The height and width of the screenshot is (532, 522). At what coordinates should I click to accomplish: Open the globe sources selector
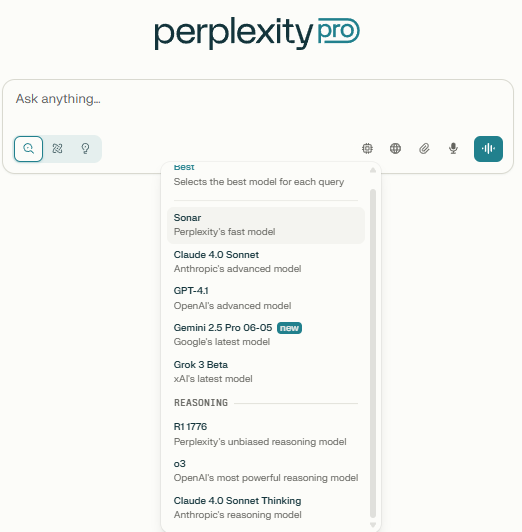(395, 149)
